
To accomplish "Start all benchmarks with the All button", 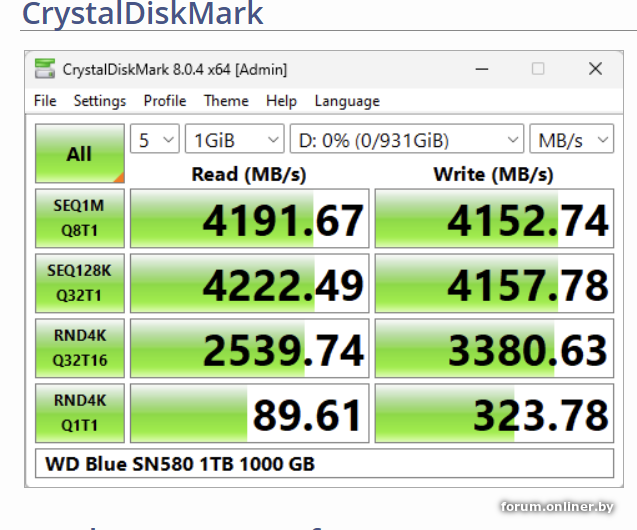I will point(80,154).
